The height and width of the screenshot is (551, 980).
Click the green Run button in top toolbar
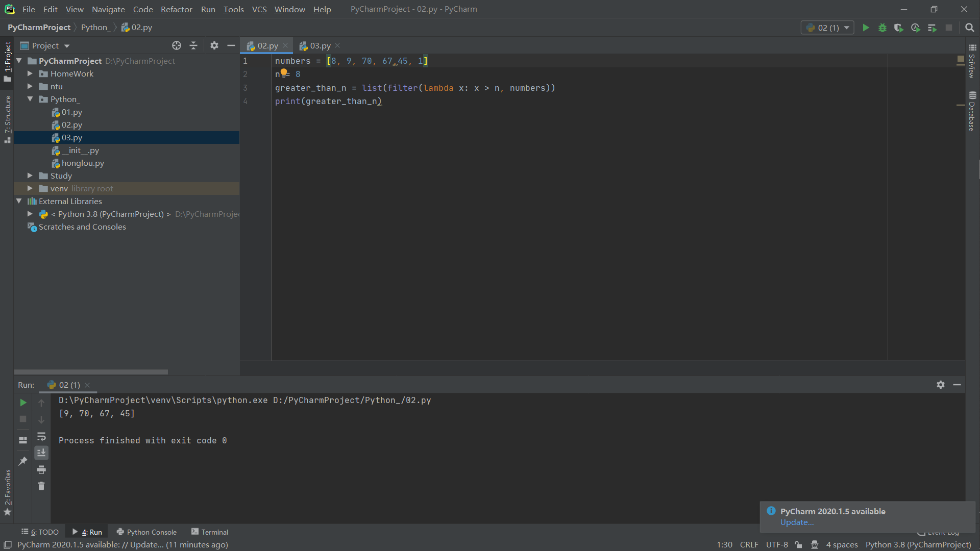pos(866,28)
